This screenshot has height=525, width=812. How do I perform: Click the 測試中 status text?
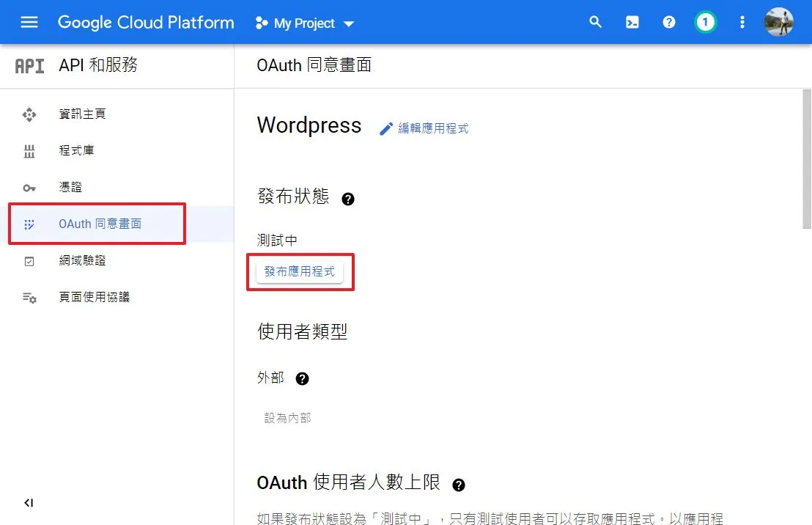[x=277, y=241]
